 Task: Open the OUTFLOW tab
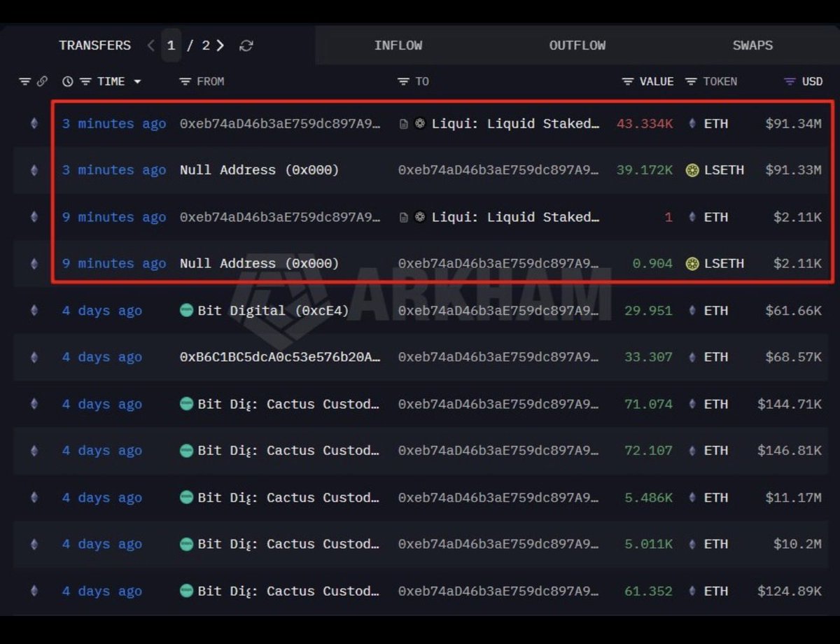point(577,45)
